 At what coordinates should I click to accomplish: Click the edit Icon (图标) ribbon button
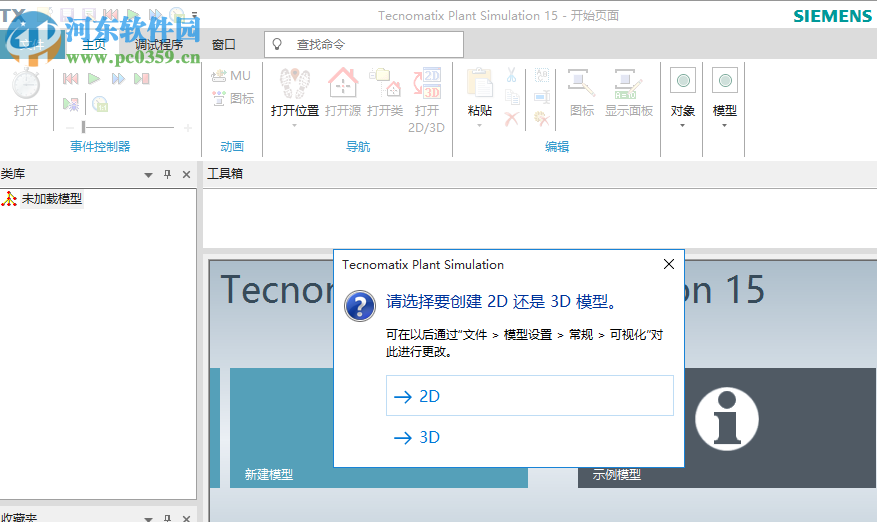click(582, 92)
